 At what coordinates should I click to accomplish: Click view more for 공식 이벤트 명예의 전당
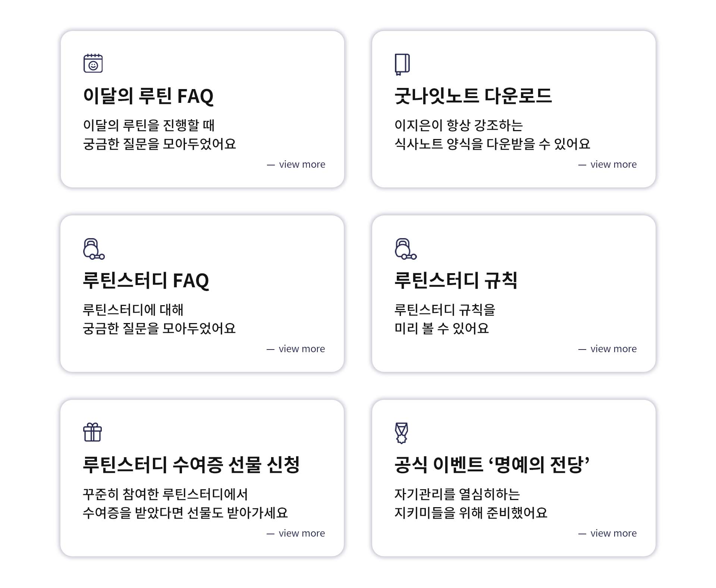tap(613, 533)
